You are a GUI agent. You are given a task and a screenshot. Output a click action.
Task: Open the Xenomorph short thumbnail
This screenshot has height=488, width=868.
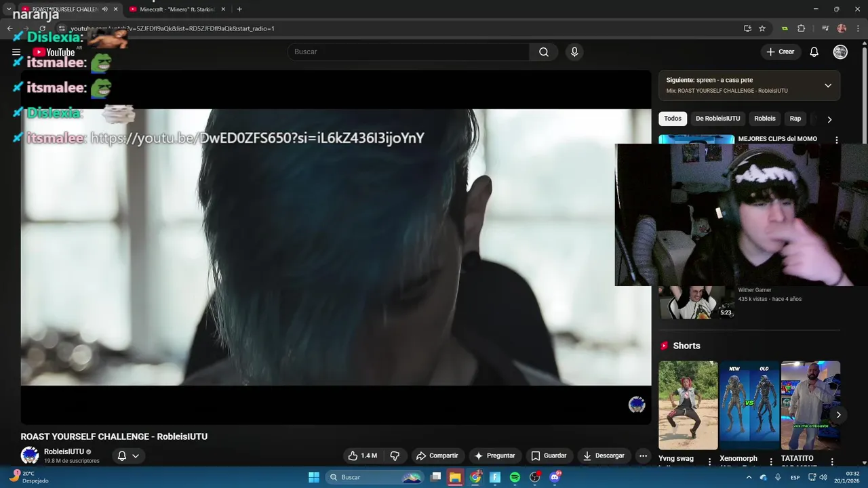pos(749,405)
